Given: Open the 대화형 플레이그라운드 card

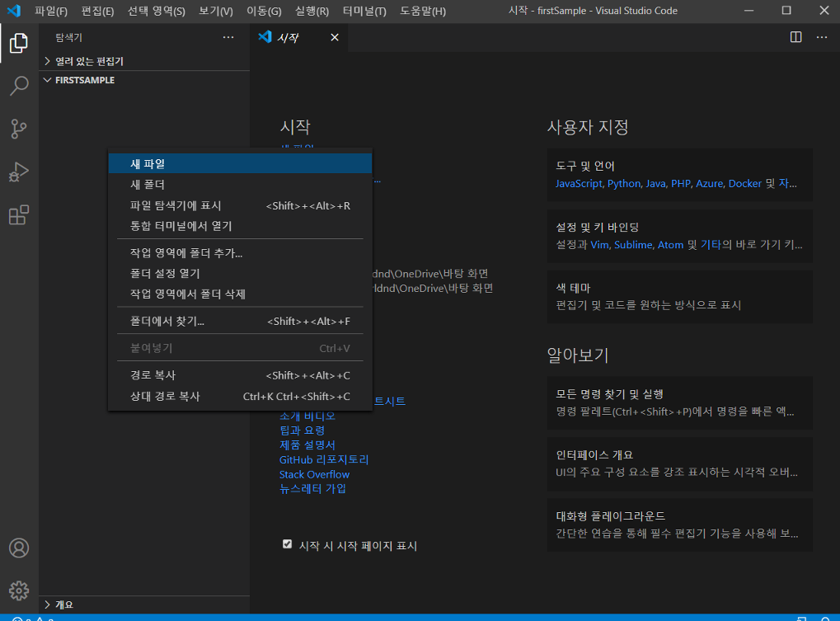Looking at the screenshot, I should (x=680, y=525).
